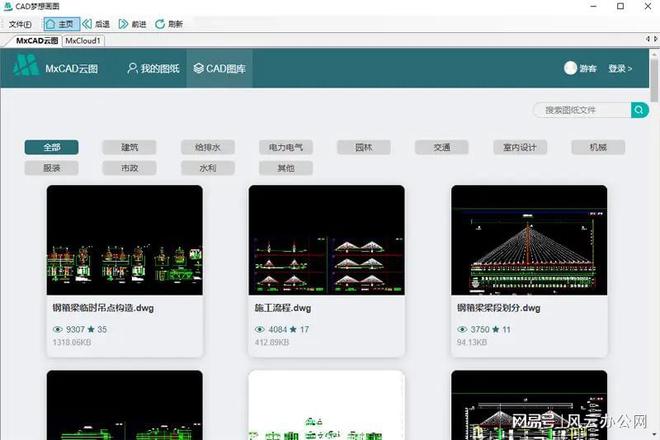Click the eye views icon beside 4084
This screenshot has height=440, width=660.
pyautogui.click(x=260, y=329)
